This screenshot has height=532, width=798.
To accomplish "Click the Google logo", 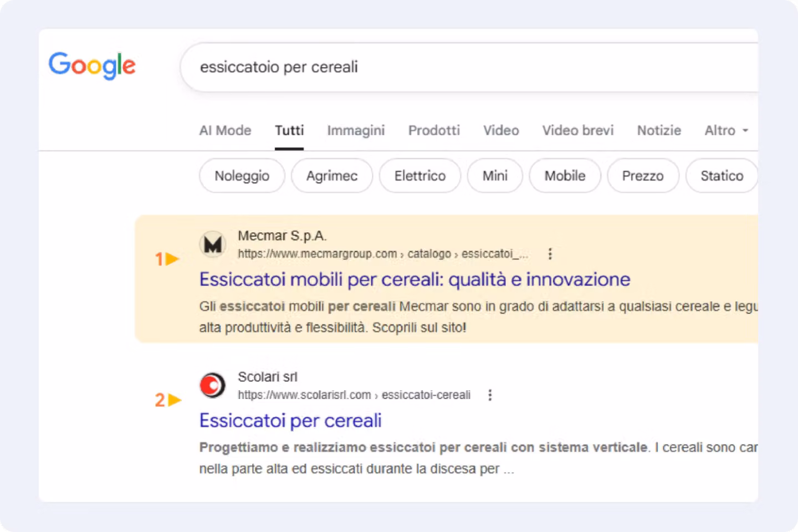I will click(92, 65).
